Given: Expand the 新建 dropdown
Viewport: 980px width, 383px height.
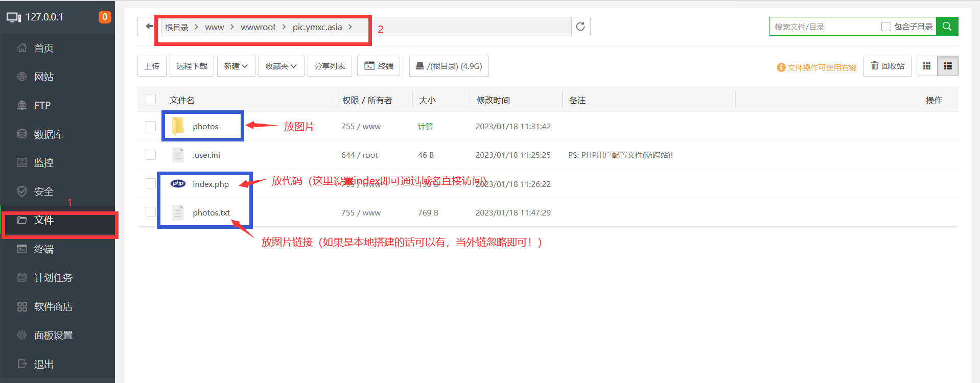Looking at the screenshot, I should (236, 66).
